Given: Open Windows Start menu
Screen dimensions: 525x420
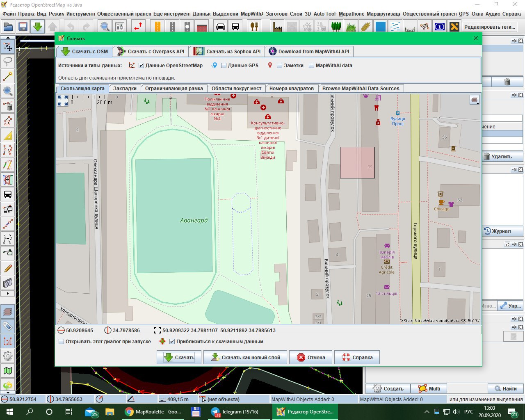Looking at the screenshot, I should point(10,412).
